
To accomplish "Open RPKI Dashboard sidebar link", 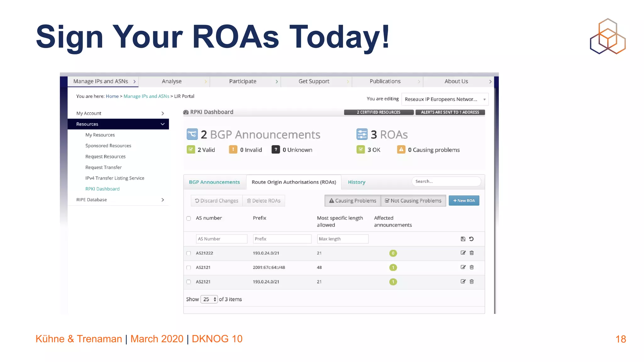I will (103, 189).
